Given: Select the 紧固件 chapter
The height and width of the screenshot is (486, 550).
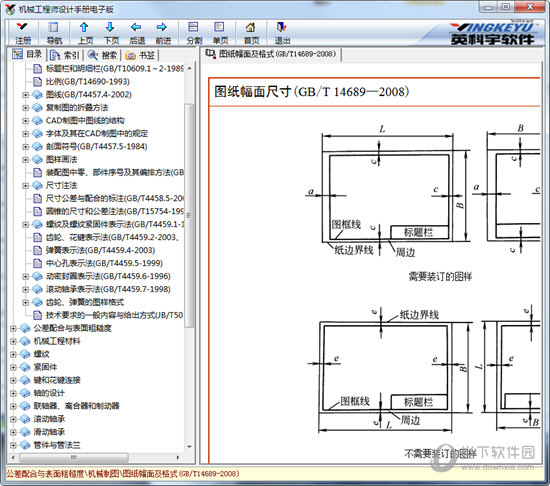Looking at the screenshot, I should pos(45,367).
